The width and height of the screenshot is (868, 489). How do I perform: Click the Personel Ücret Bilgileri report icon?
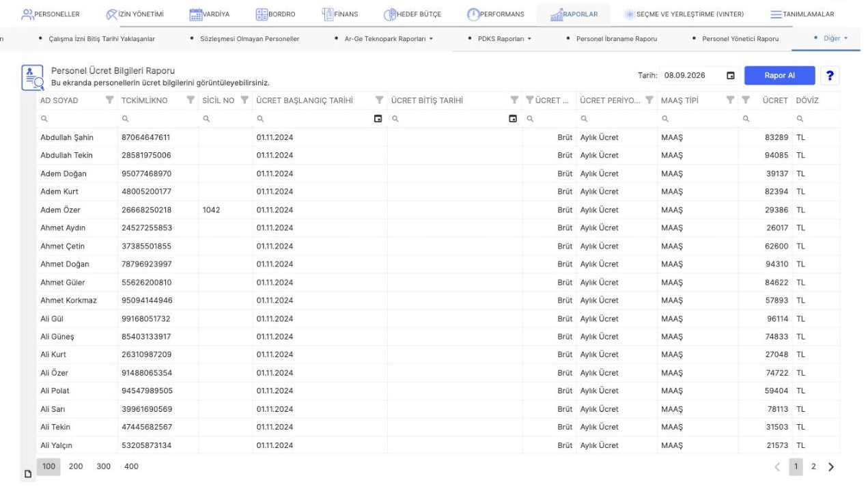click(x=33, y=76)
